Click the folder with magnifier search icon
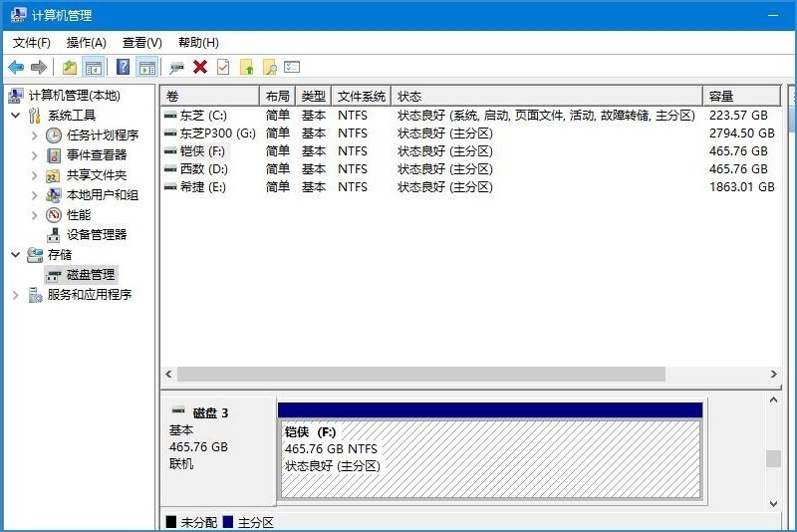 point(269,67)
